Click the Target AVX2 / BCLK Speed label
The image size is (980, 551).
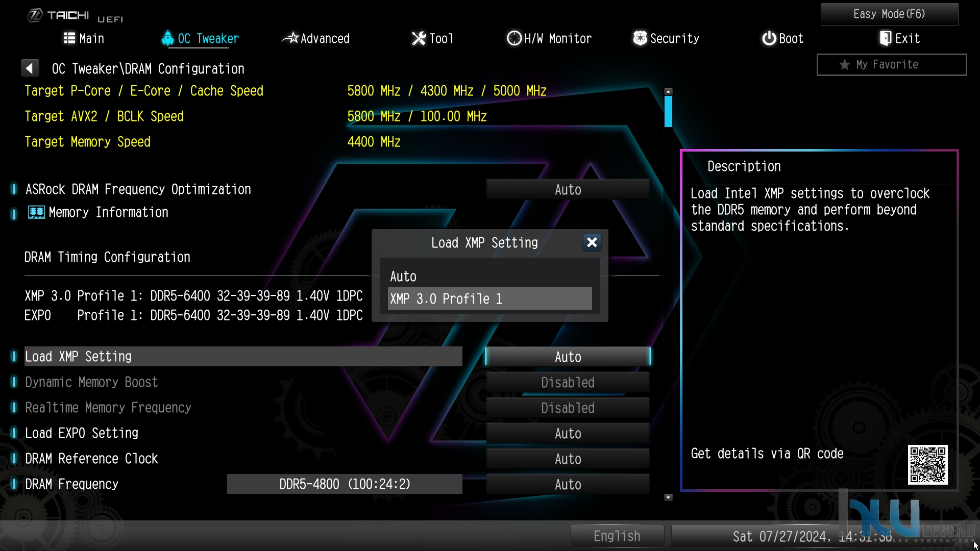pos(104,116)
